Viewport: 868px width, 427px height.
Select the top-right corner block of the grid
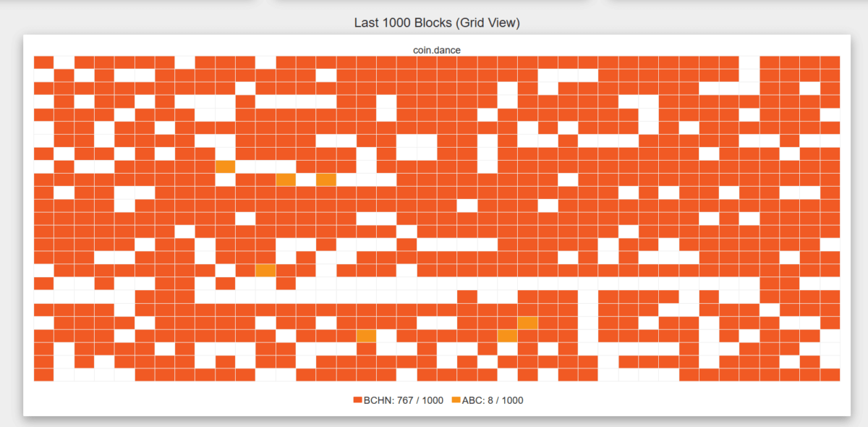(x=830, y=62)
